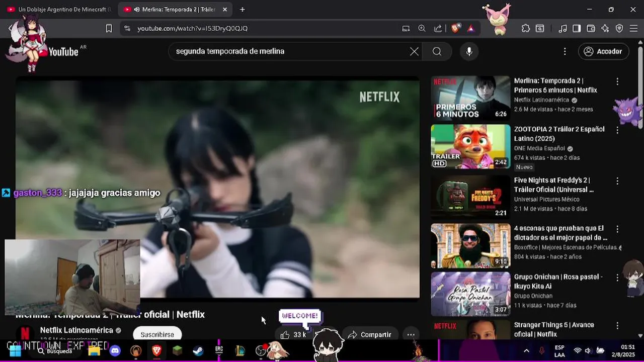Open League of Legends taskbar icon
Viewport: 644px width, 362px height.
click(240, 350)
